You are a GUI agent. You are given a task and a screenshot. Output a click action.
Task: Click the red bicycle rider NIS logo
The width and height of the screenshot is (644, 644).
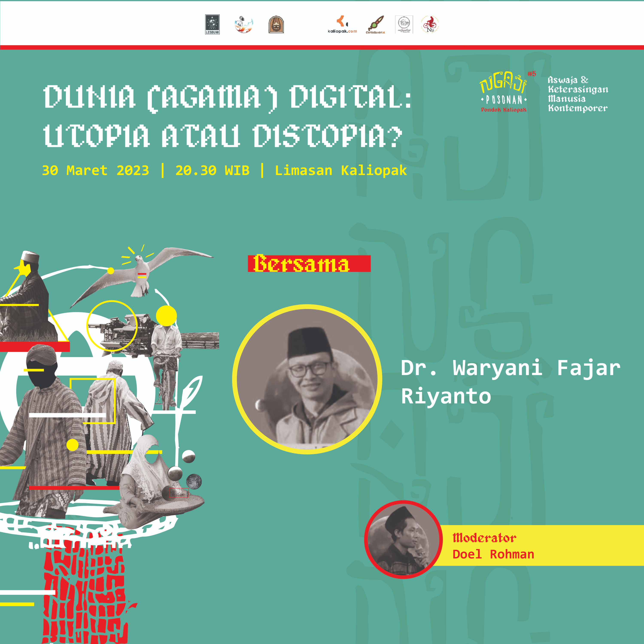[x=430, y=25]
